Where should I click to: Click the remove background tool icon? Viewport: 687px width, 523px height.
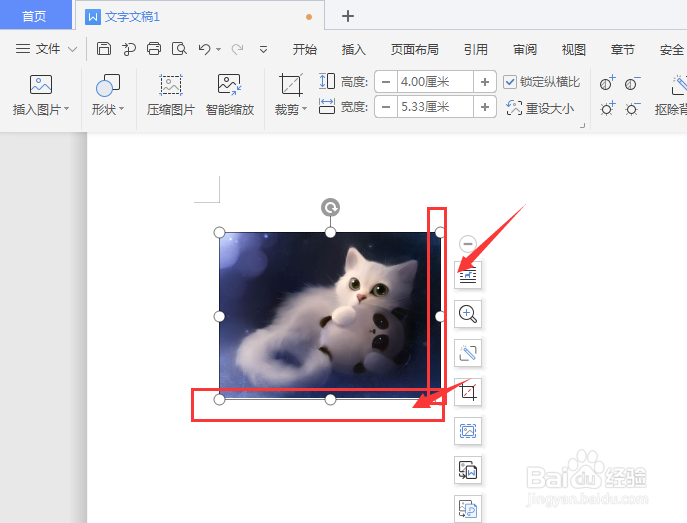(x=679, y=85)
